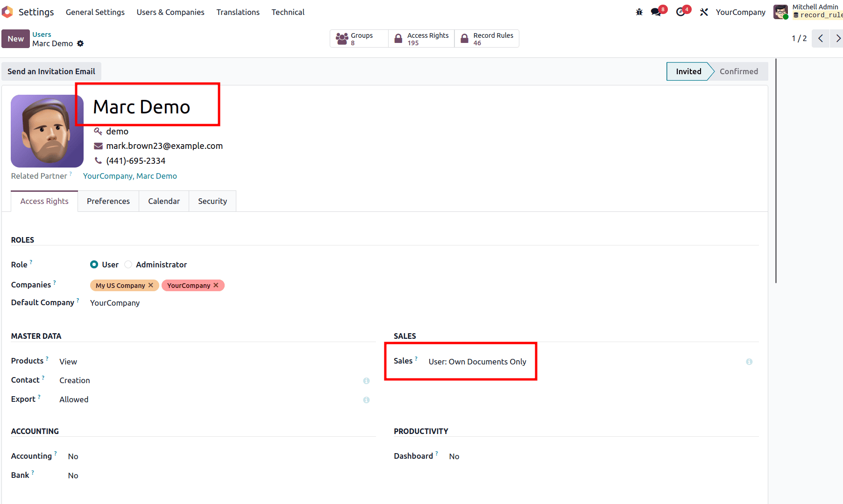The width and height of the screenshot is (843, 504).
Task: Show the help tooltip for Companies
Action: tap(54, 282)
